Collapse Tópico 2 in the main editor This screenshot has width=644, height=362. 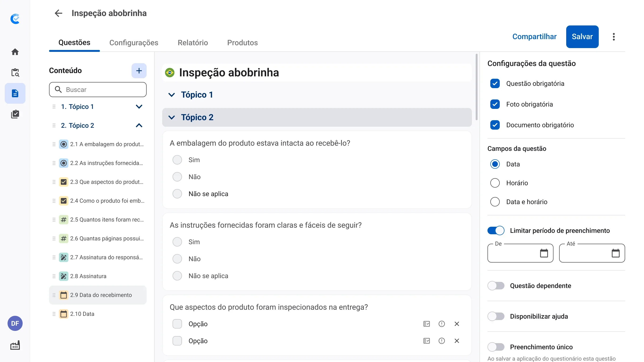click(x=172, y=117)
